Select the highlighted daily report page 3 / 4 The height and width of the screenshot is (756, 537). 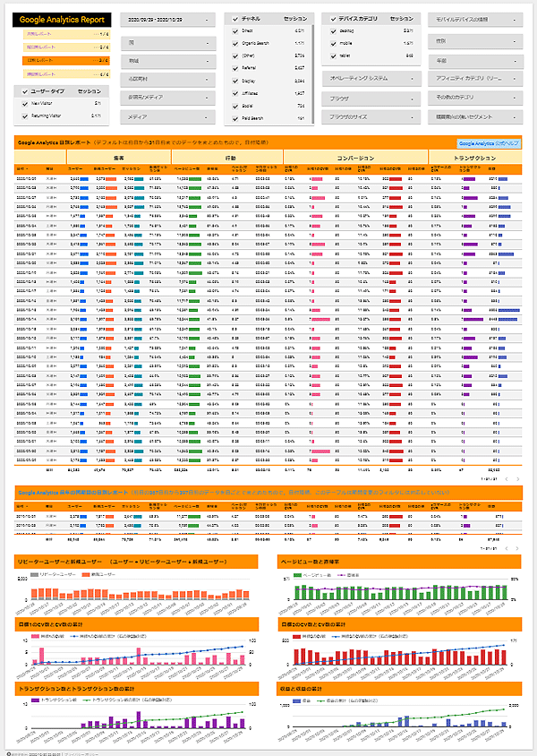(x=66, y=60)
